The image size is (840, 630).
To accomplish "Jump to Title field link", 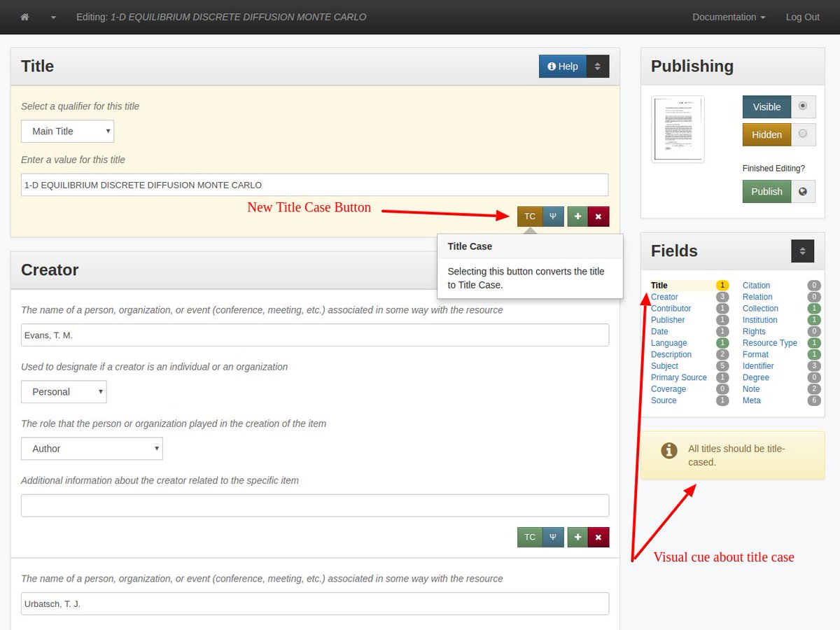I will [659, 286].
